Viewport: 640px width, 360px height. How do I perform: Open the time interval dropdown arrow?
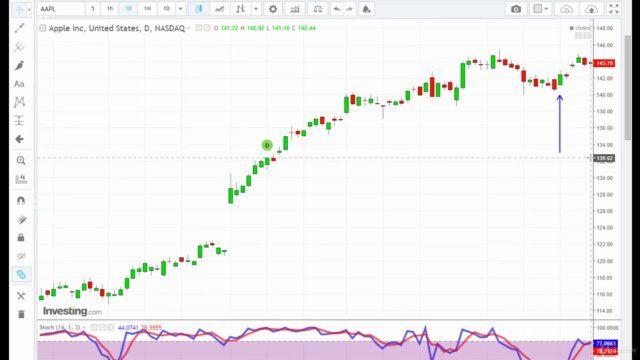click(180, 9)
